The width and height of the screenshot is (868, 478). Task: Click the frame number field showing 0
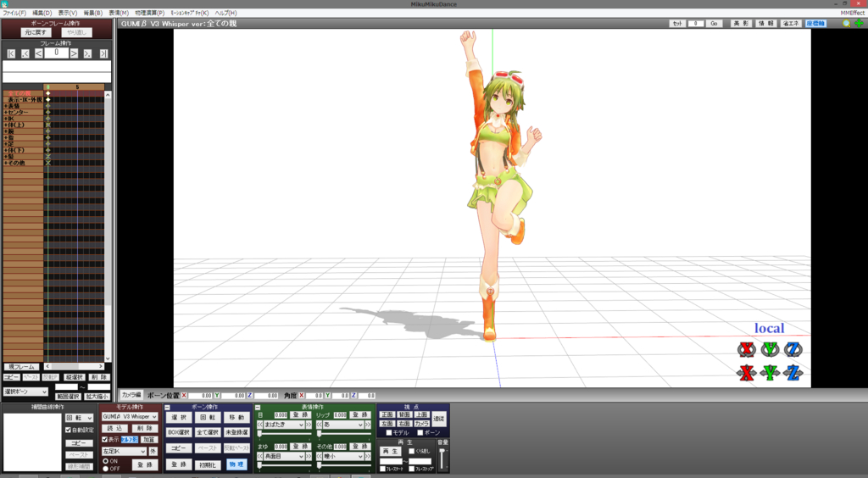coord(57,53)
